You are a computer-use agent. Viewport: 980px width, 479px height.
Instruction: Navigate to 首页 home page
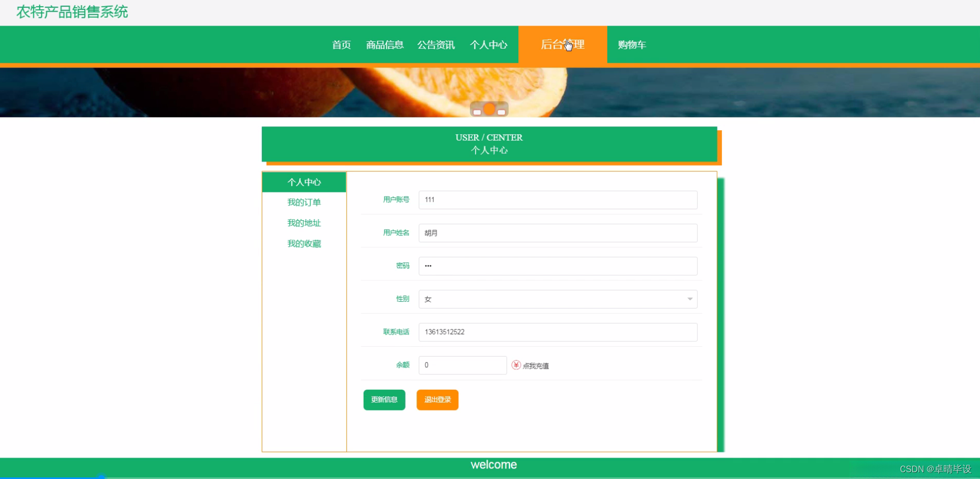pyautogui.click(x=341, y=45)
